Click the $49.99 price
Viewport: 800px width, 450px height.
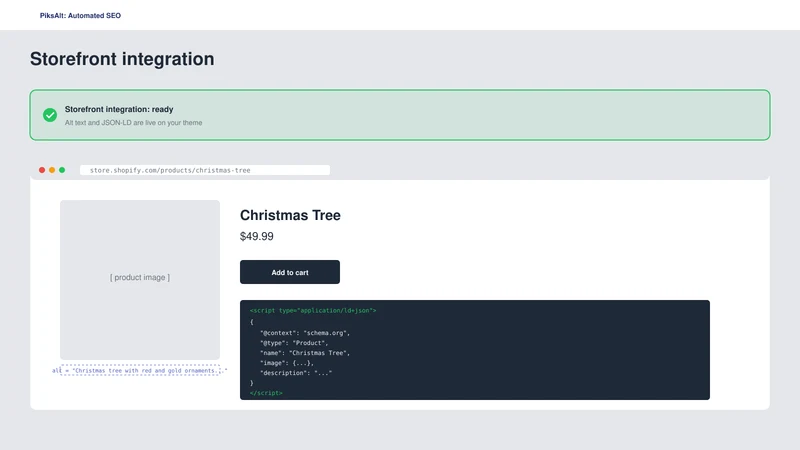257,236
